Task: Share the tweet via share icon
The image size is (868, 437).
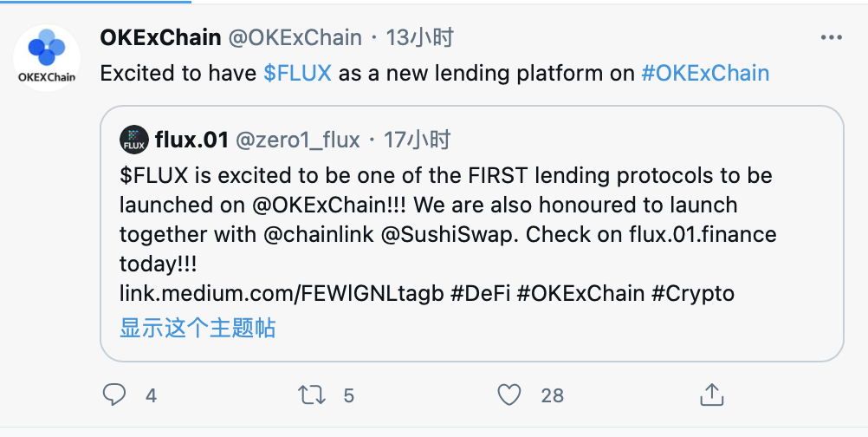Action: click(x=711, y=395)
